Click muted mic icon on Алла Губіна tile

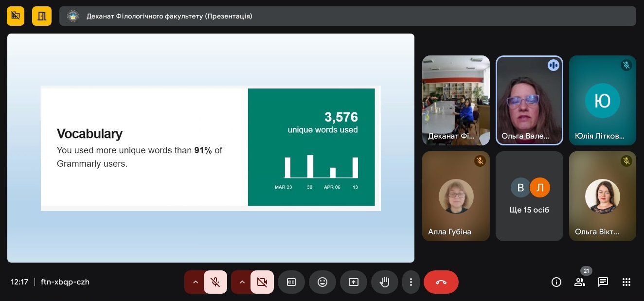pyautogui.click(x=480, y=161)
